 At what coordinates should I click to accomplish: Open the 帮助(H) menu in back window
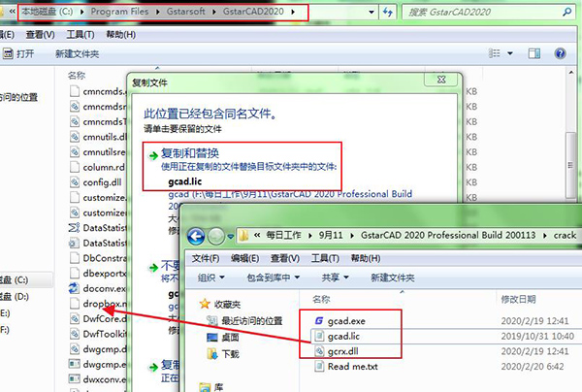click(120, 35)
